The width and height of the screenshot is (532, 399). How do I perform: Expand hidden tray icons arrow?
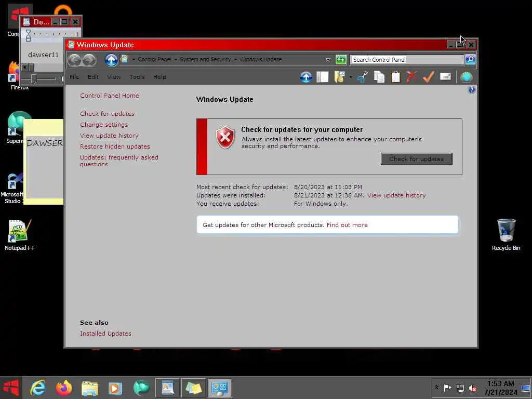436,388
